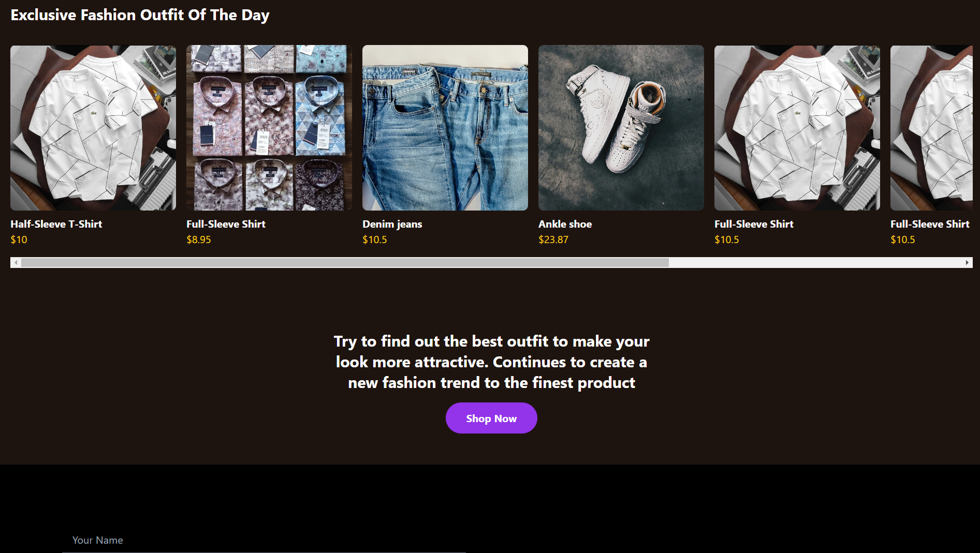Select the Ankle shoe product name
The width and height of the screenshot is (980, 553).
point(565,224)
